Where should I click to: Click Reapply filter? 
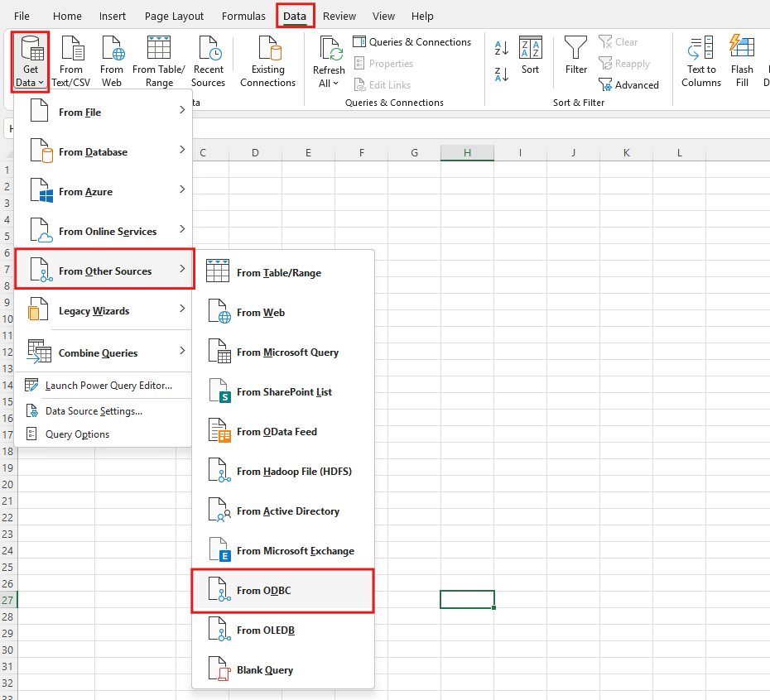point(624,64)
